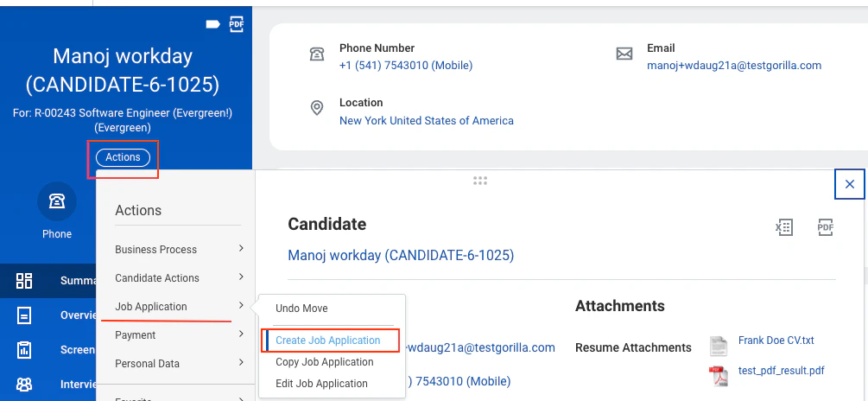Export Candidate panel to Excel
This screenshot has height=401, width=868.
(784, 227)
